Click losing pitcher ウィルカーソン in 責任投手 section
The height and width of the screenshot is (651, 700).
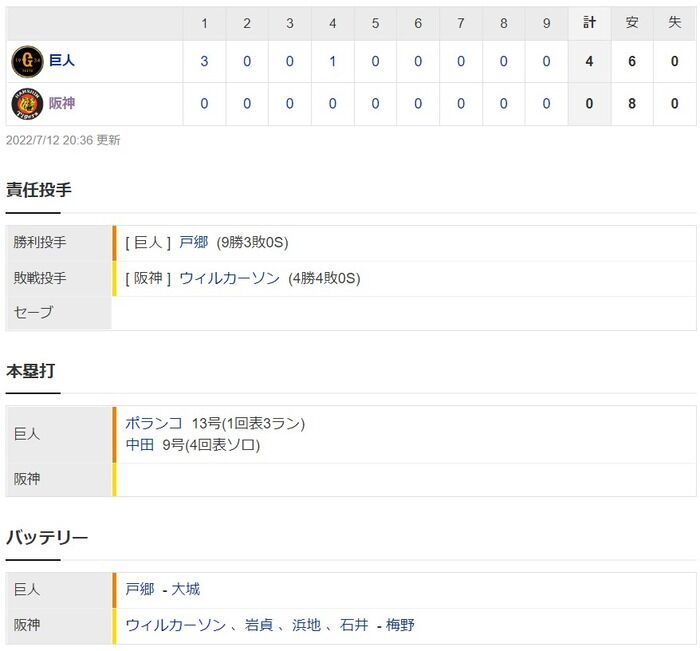[229, 279]
